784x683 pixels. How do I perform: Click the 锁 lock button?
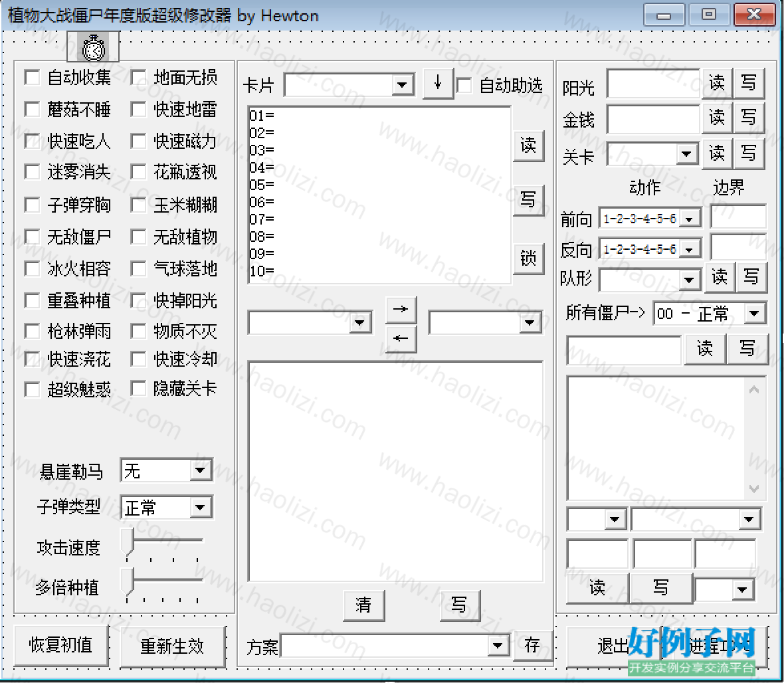click(528, 259)
